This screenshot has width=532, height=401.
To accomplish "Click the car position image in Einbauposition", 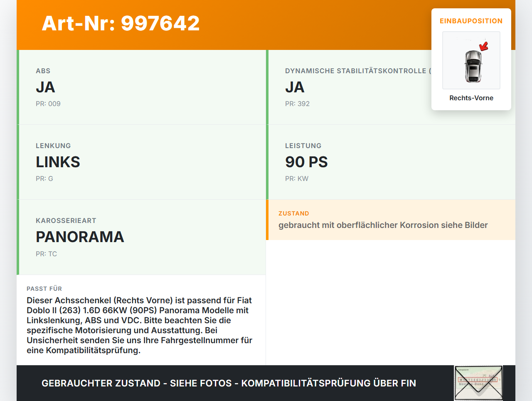I will click(x=471, y=60).
